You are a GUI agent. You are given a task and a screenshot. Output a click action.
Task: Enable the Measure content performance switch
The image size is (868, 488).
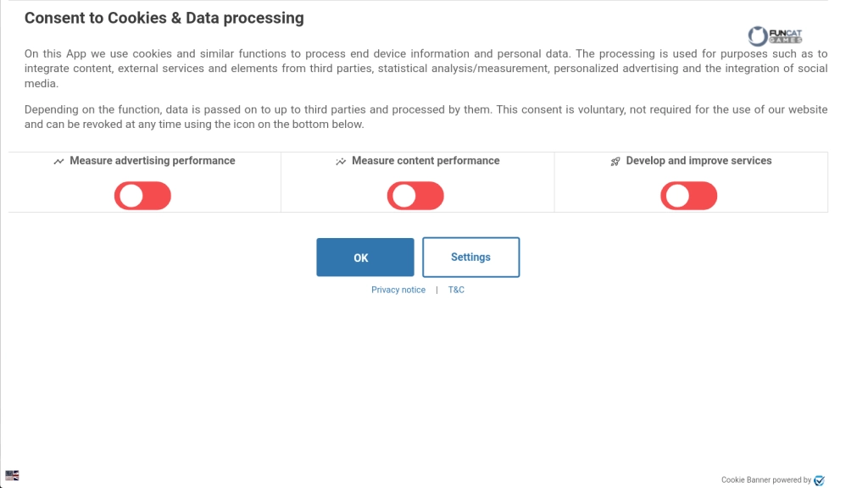pyautogui.click(x=415, y=196)
